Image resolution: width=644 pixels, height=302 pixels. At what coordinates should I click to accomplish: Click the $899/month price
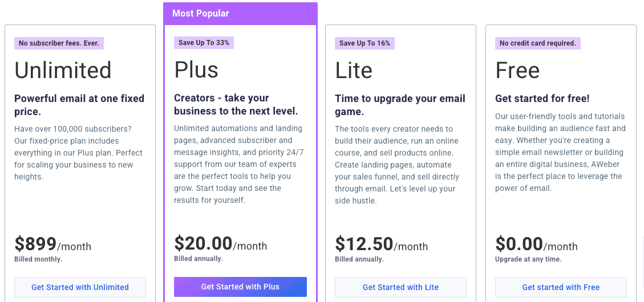click(x=52, y=244)
